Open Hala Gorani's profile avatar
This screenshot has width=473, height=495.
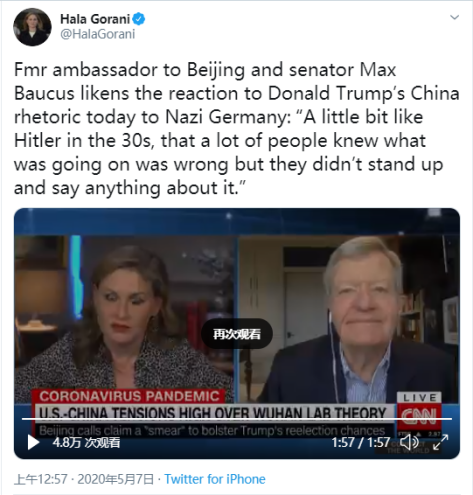32,27
